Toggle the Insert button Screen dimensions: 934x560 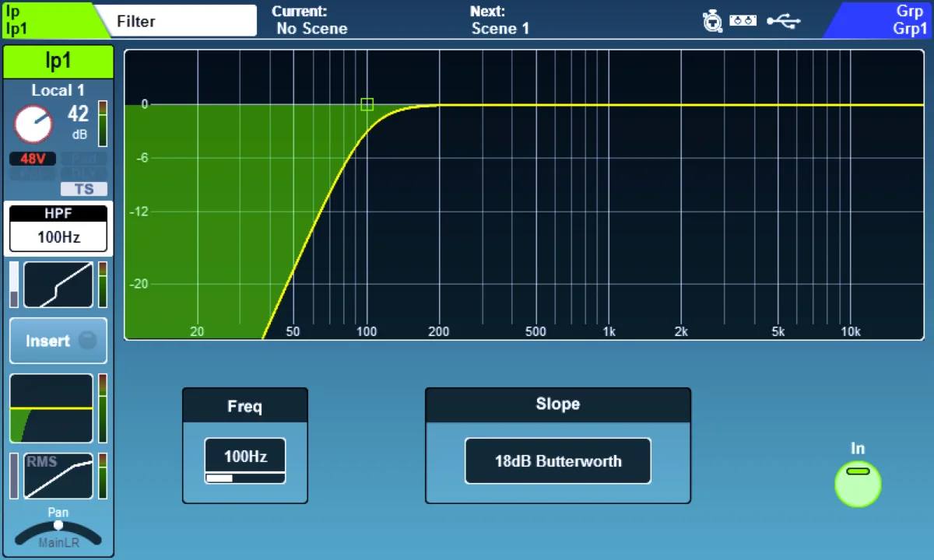pyautogui.click(x=58, y=341)
